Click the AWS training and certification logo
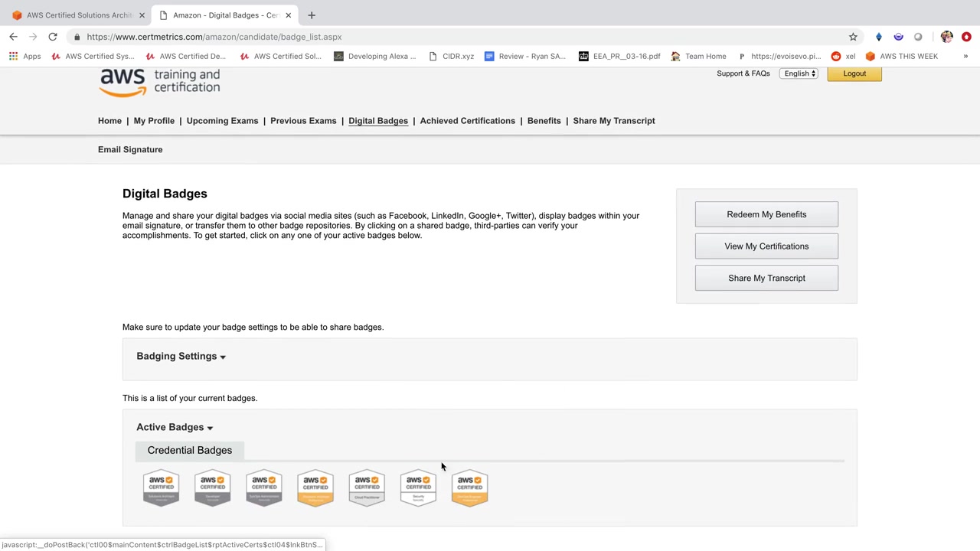Screen dimensions: 980x551 159,81
